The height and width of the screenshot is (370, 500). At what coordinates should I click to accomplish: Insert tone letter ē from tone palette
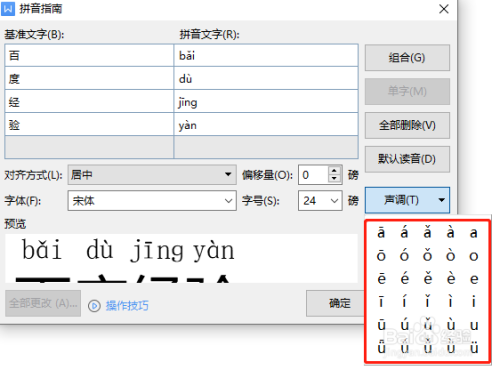point(381,278)
